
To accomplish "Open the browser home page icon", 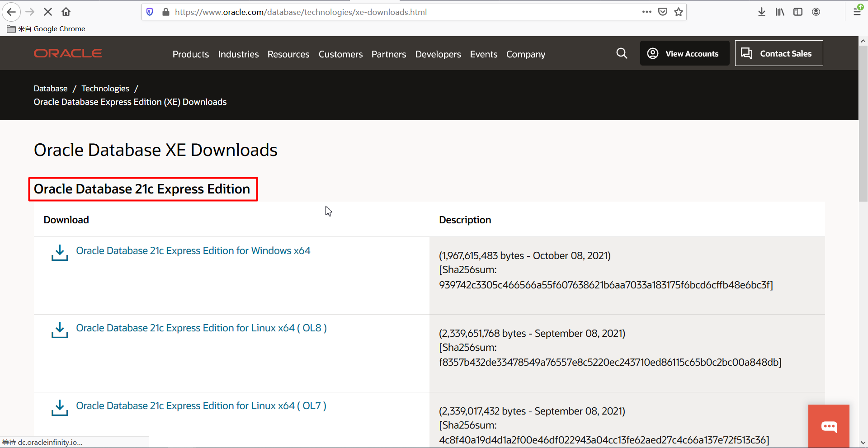I will coord(66,12).
